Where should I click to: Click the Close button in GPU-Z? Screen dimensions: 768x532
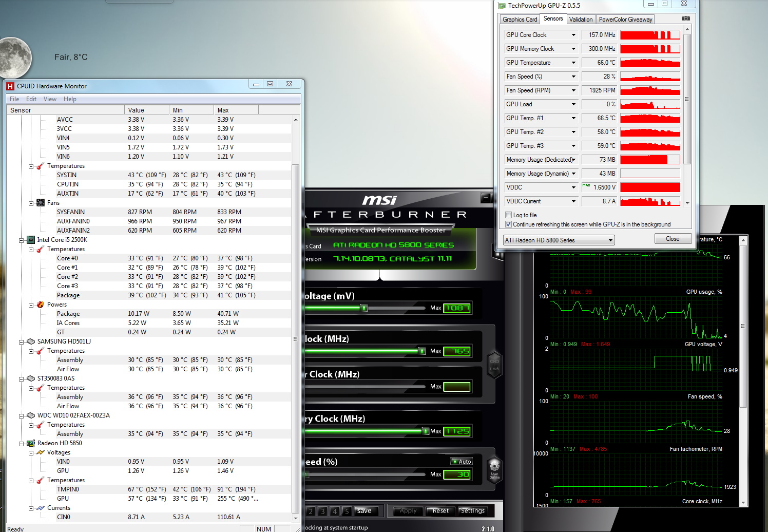click(673, 239)
